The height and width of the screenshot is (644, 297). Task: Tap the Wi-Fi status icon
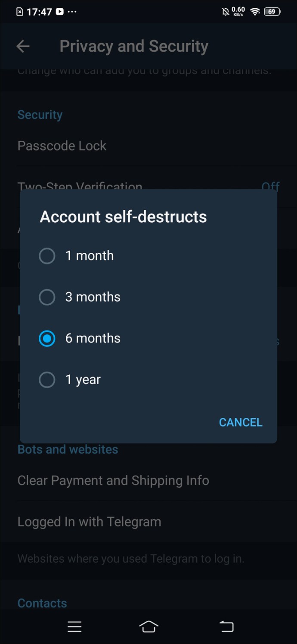click(255, 12)
